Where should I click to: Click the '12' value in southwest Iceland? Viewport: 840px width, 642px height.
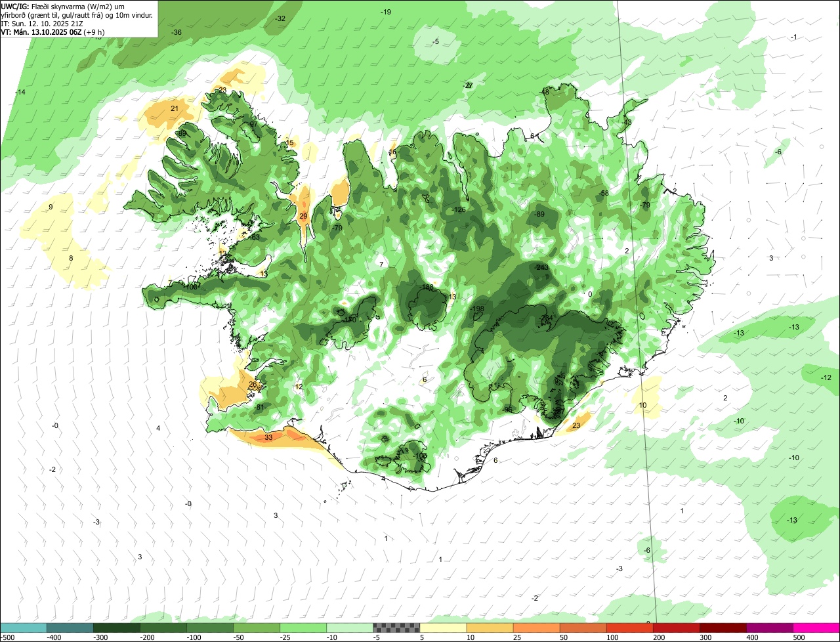[299, 387]
